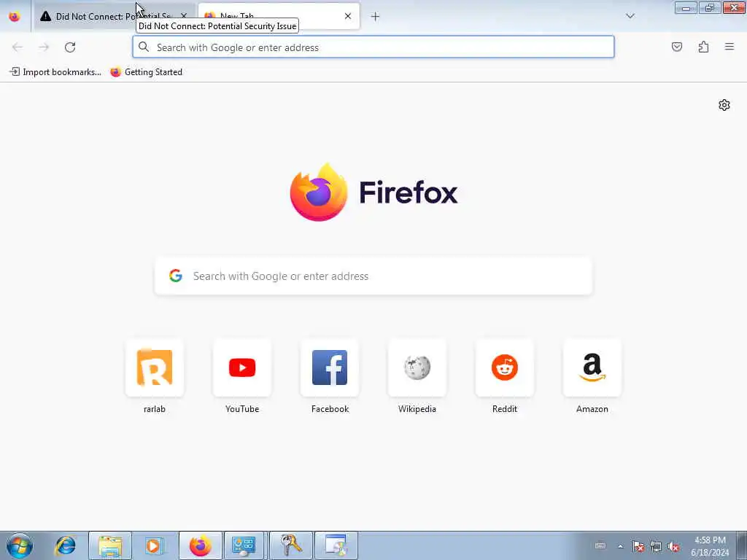This screenshot has width=747, height=560.
Task: Open the muted volume tray icon
Action: point(673,546)
